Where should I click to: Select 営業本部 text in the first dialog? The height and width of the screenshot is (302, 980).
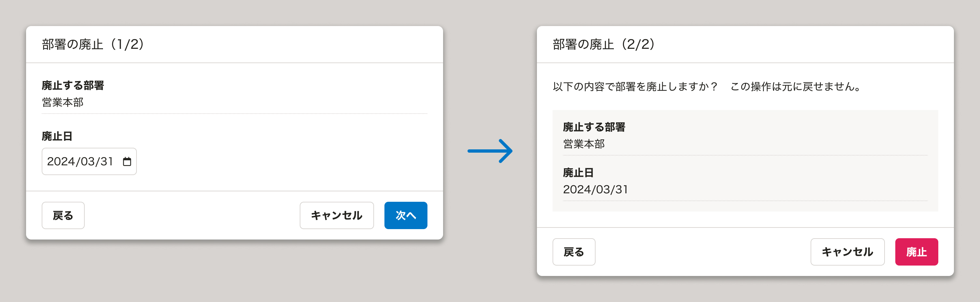tap(63, 102)
